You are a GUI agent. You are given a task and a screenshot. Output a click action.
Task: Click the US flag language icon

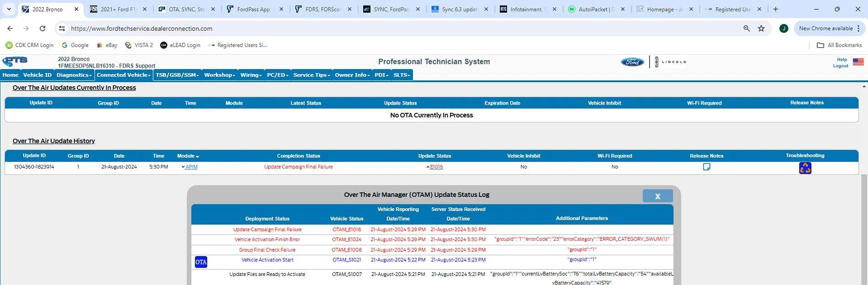(858, 62)
